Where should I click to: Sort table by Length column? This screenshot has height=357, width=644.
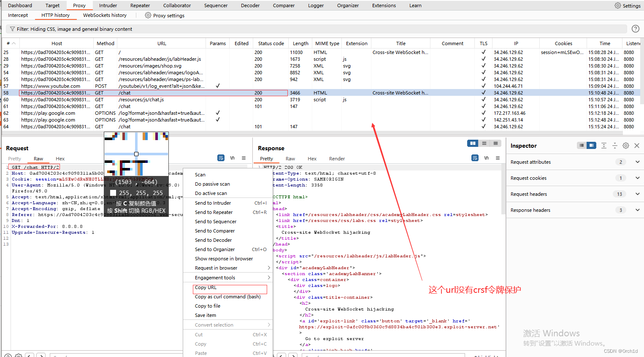[x=300, y=43]
